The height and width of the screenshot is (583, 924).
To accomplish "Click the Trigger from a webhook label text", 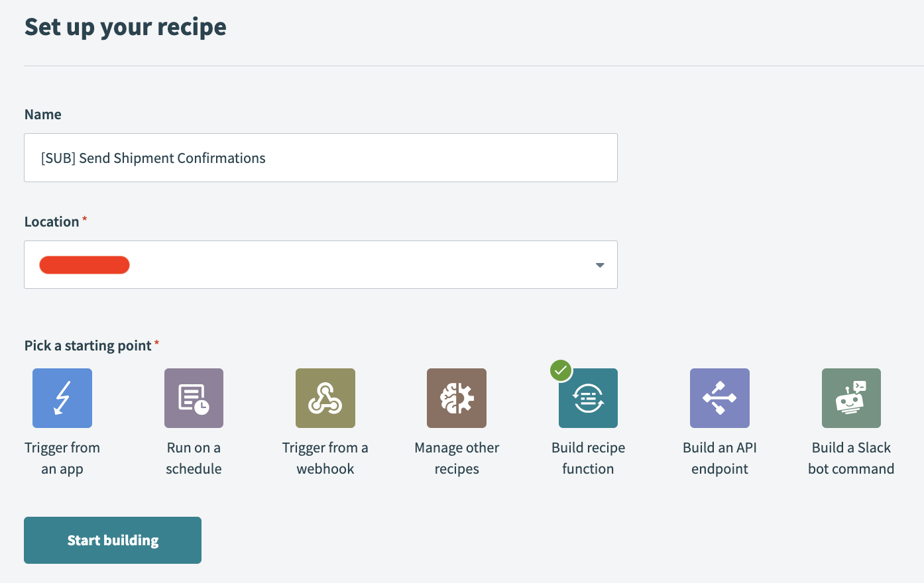I will pos(325,458).
